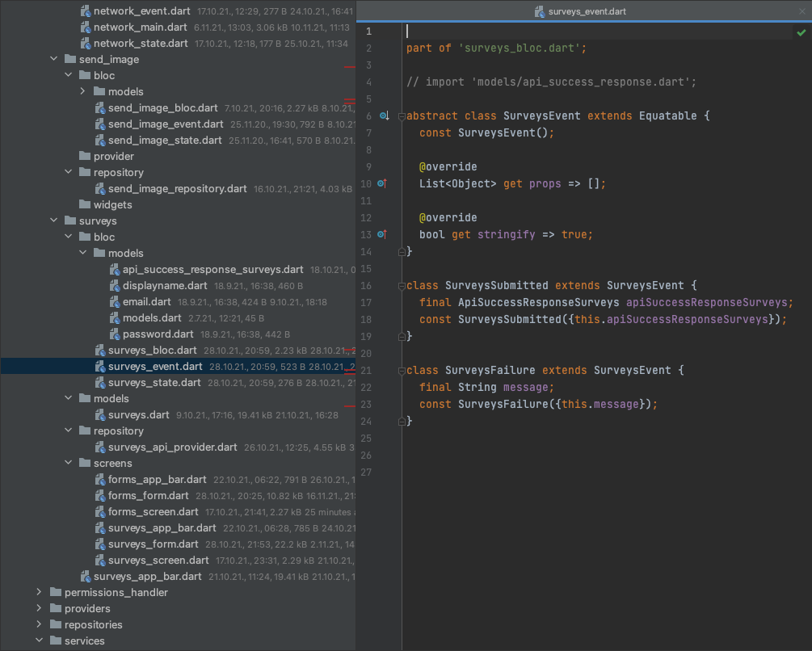Click line number 13 in the editor gutter
Image resolution: width=812 pixels, height=651 pixels.
pos(366,234)
